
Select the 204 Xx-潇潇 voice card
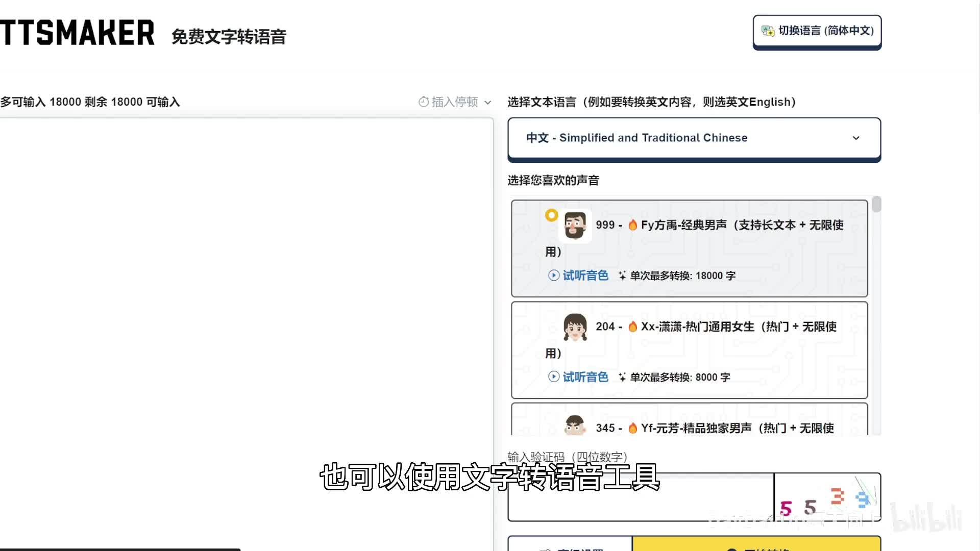[689, 350]
